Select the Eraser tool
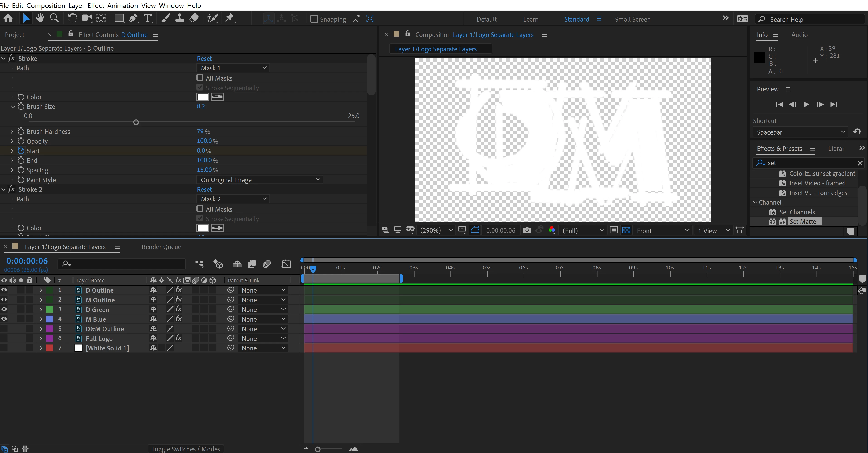 [x=194, y=18]
